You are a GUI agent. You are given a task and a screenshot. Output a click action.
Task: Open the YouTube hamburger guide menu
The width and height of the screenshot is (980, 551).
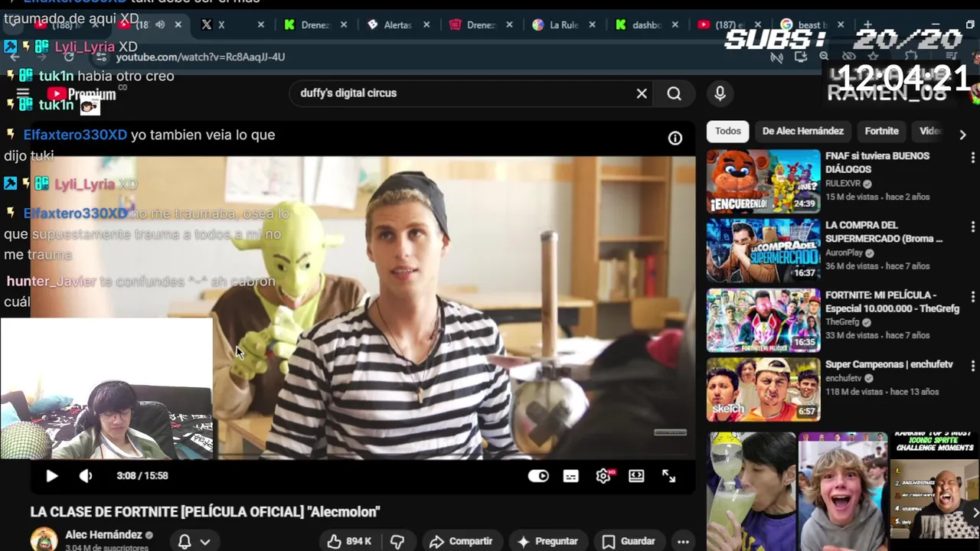click(x=23, y=93)
